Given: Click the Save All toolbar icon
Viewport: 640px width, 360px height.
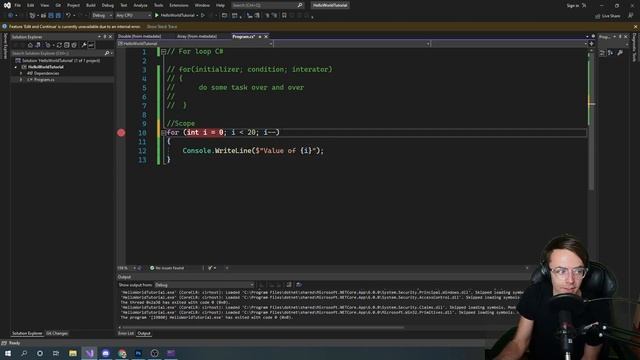Looking at the screenshot, I should click(x=58, y=16).
